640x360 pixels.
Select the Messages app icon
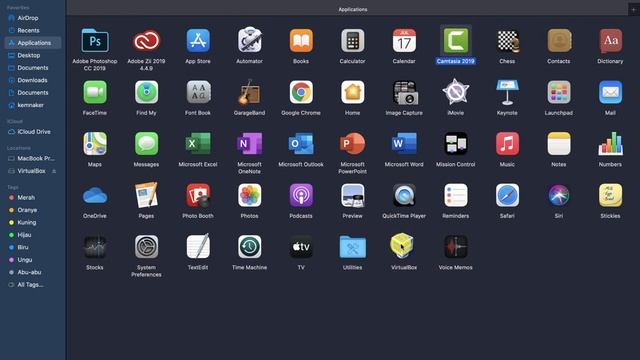pos(146,144)
